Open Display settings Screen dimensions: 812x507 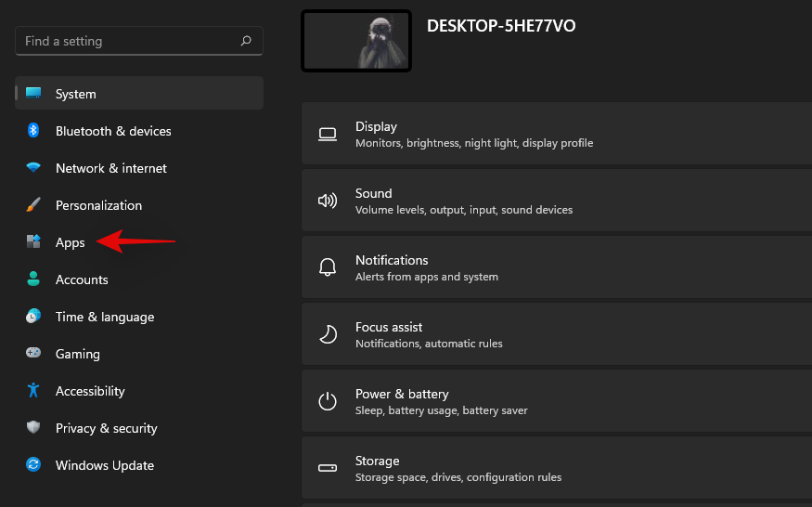[557, 135]
